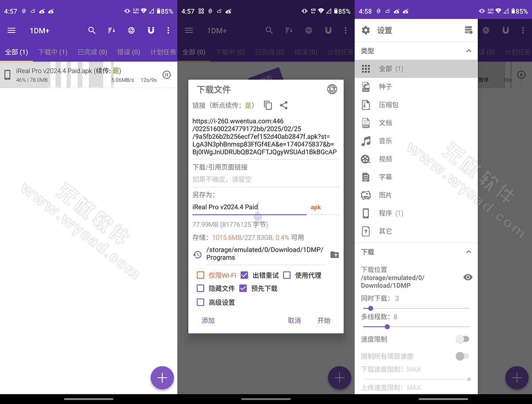Share the download link
The width and height of the screenshot is (532, 404).
(284, 105)
